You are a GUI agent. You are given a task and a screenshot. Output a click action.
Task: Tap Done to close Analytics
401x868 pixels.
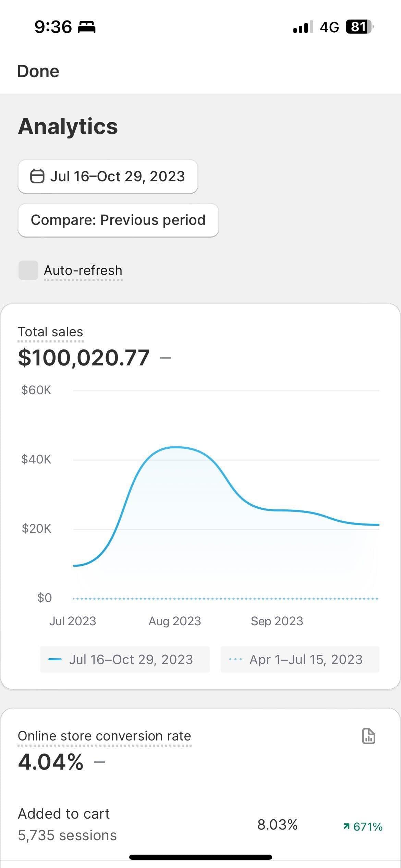[38, 71]
